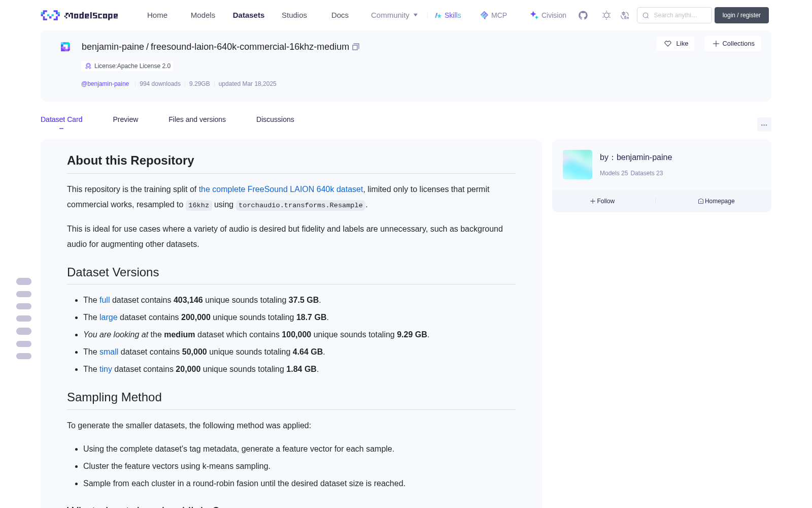Open the three-dots more options menu
Viewport: 812px width, 508px height.
tap(764, 124)
